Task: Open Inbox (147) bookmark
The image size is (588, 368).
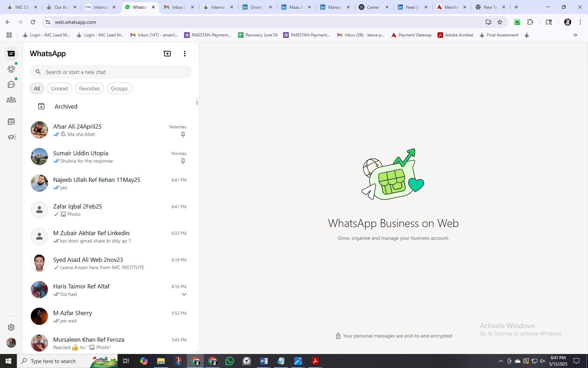Action: [154, 35]
